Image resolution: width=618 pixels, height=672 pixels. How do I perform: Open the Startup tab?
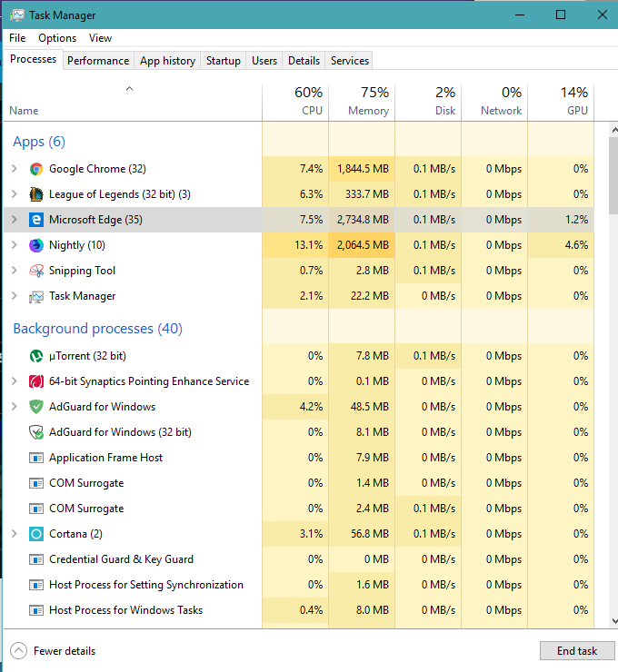[x=223, y=61]
